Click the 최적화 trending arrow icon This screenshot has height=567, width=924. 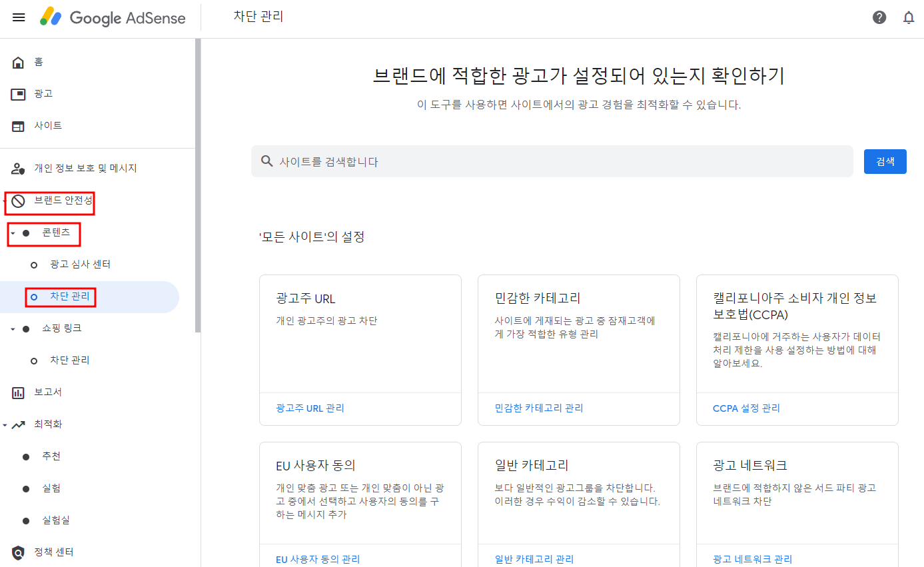pyautogui.click(x=18, y=424)
